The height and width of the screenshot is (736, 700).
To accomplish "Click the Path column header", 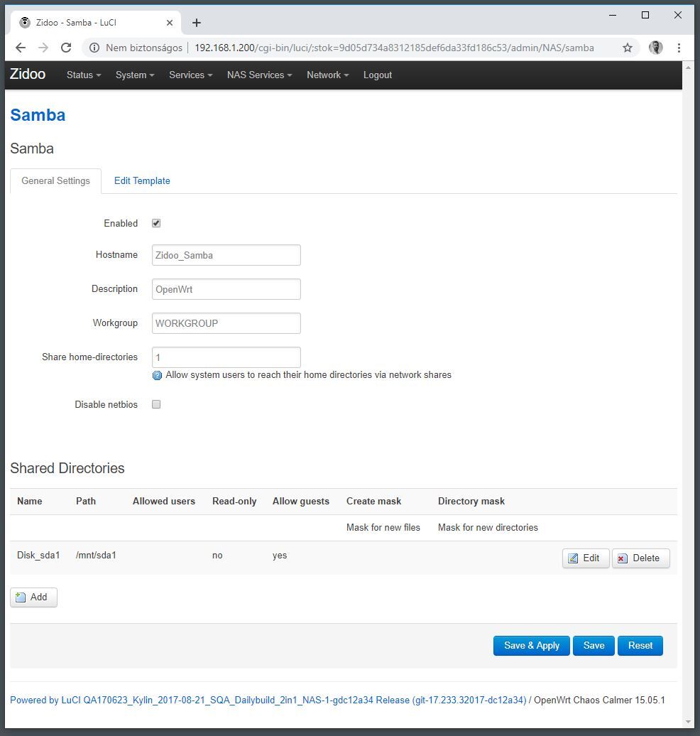I will pos(86,502).
